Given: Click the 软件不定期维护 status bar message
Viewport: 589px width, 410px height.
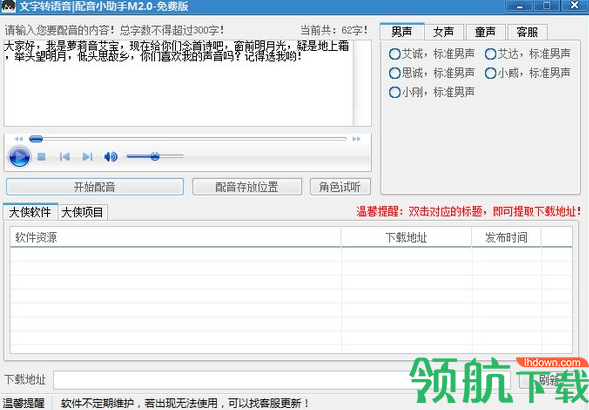Looking at the screenshot, I should click(185, 404).
